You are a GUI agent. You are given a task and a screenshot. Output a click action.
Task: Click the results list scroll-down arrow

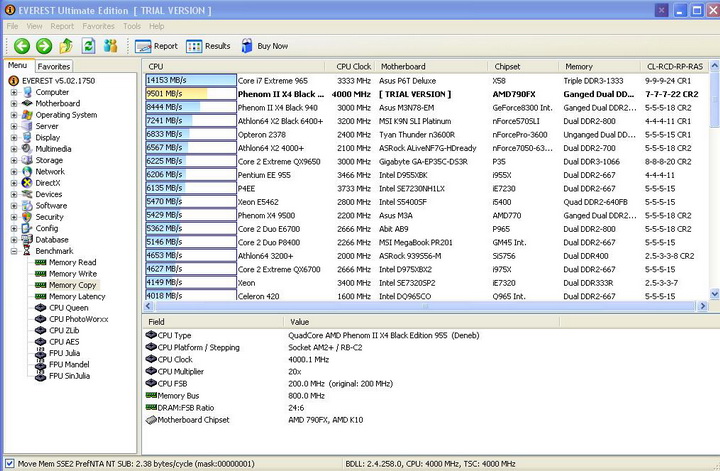[x=714, y=294]
